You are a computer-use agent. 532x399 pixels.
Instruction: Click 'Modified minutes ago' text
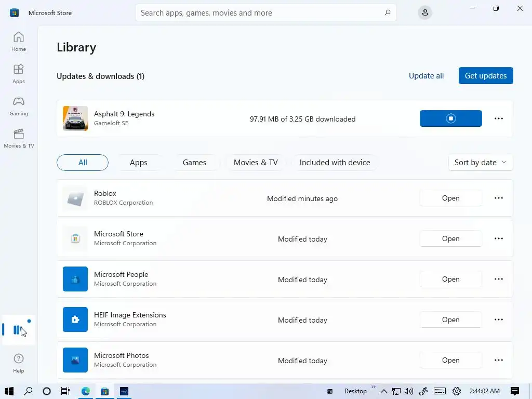tap(302, 198)
